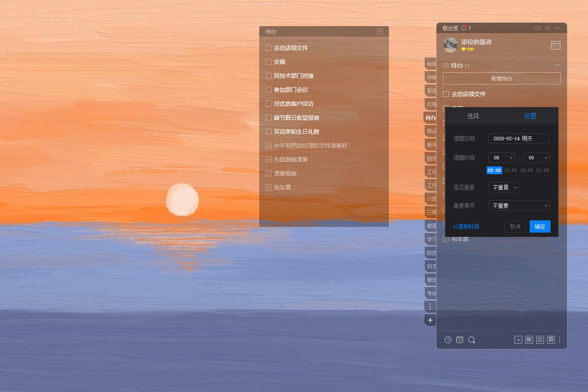This screenshot has width=588, height=392.
Task: Click the reminder date field showing 2026-02-14
Action: click(519, 138)
